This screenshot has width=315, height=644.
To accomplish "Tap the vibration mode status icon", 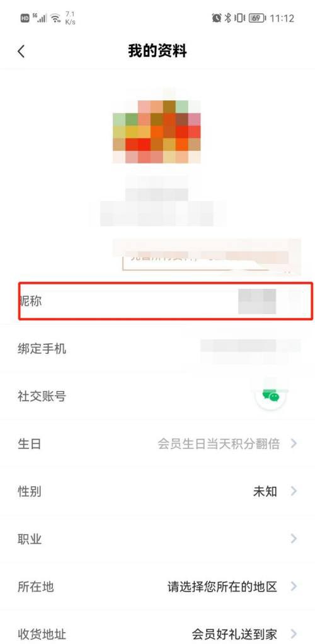I will 239,18.
